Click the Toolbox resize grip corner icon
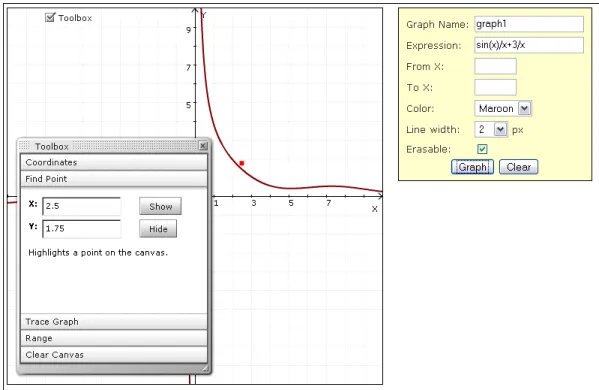Viewport: 599px width, 390px height. coord(205,368)
